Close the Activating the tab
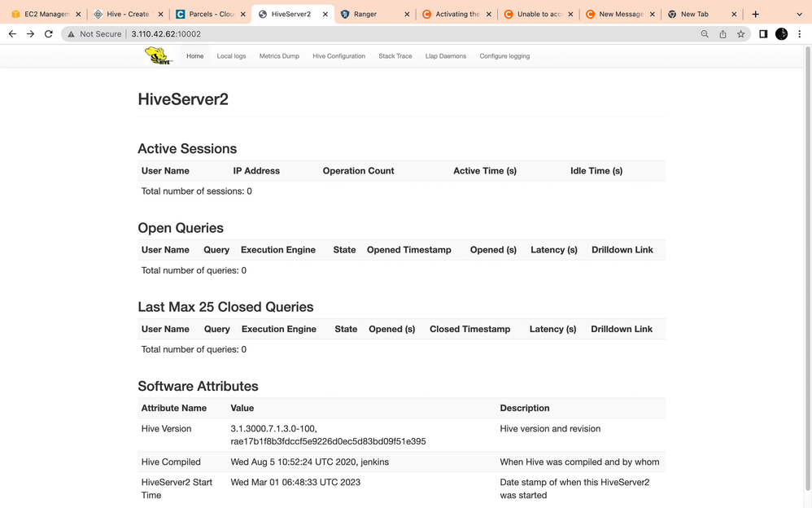This screenshot has height=508, width=812. coord(489,14)
